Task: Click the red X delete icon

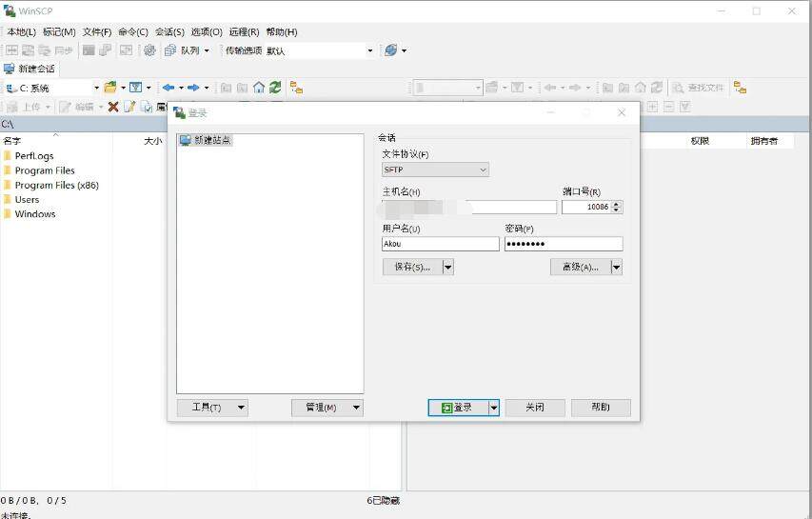Action: [x=113, y=107]
